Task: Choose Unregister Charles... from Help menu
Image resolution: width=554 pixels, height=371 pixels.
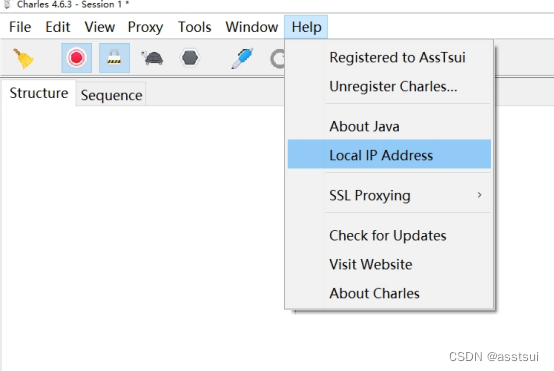Action: (x=389, y=87)
